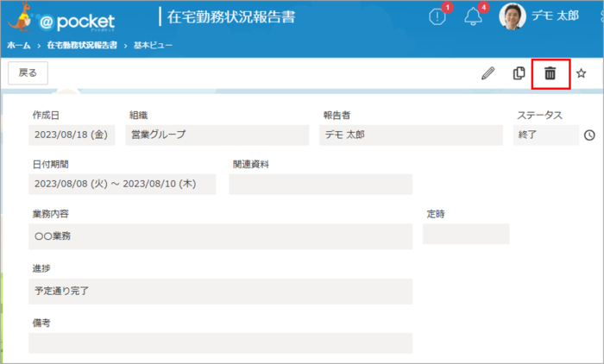Open the デモ 太郎 user menu
Image resolution: width=604 pixels, height=364 pixels.
(x=555, y=18)
